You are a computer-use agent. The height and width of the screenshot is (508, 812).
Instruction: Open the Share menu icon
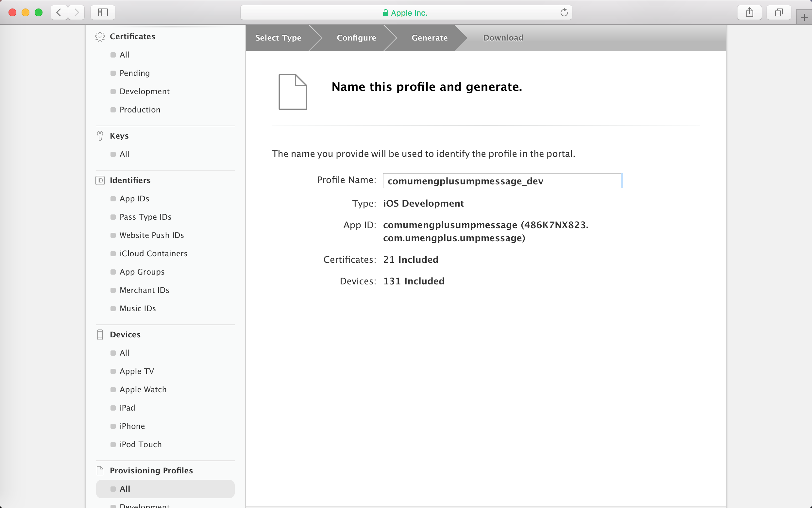click(x=749, y=13)
